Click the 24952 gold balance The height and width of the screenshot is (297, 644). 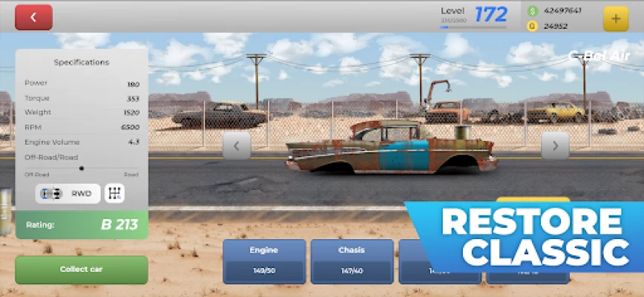coord(556,26)
